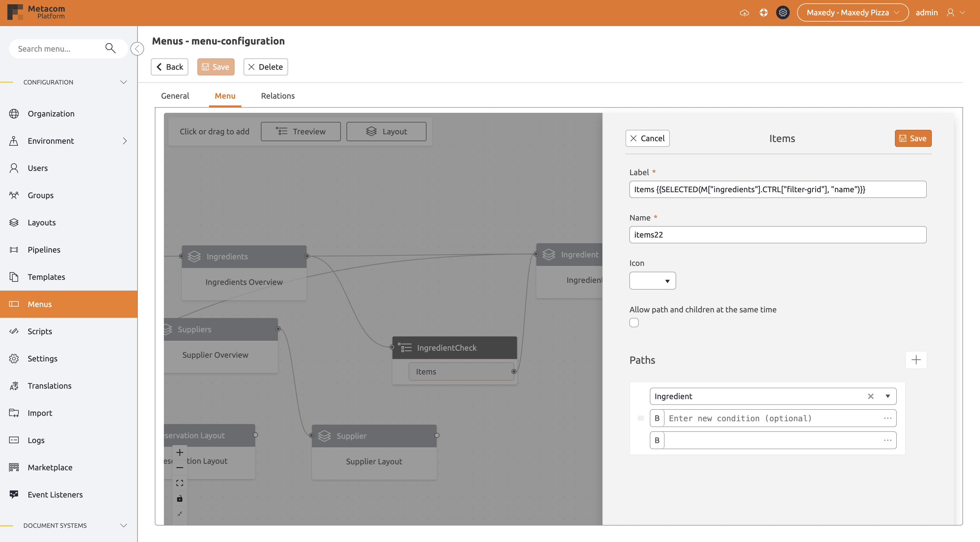The image size is (980, 542).
Task: Add a Treeview node
Action: coord(301,132)
